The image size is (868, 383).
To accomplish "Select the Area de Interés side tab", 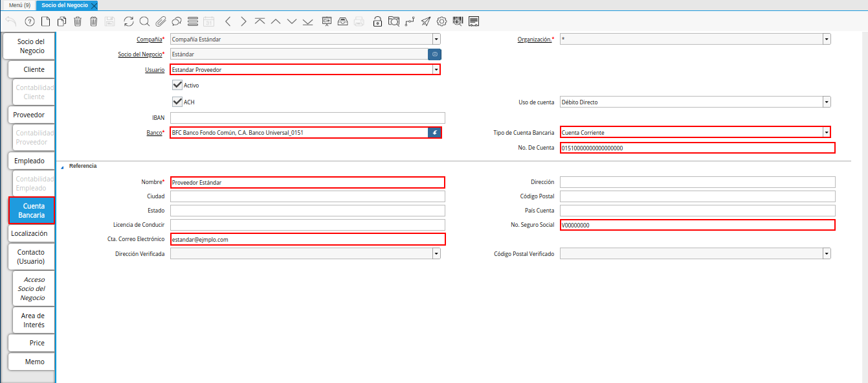I will coord(33,320).
